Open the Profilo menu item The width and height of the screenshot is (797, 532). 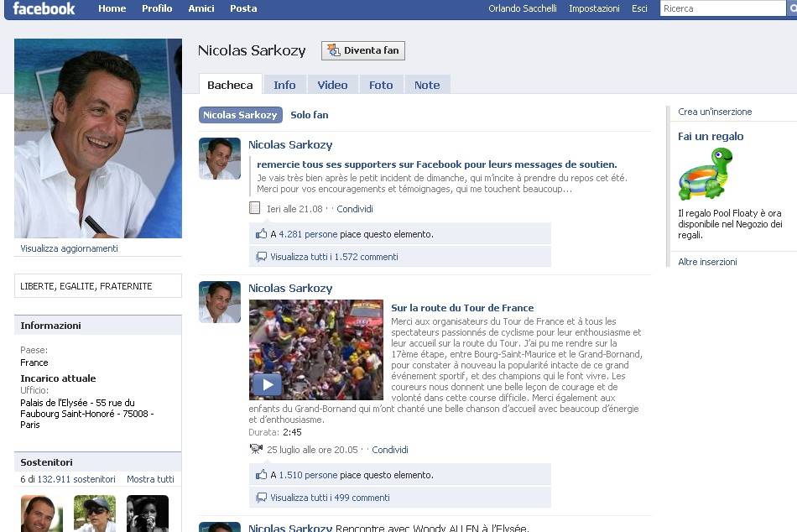pyautogui.click(x=157, y=8)
